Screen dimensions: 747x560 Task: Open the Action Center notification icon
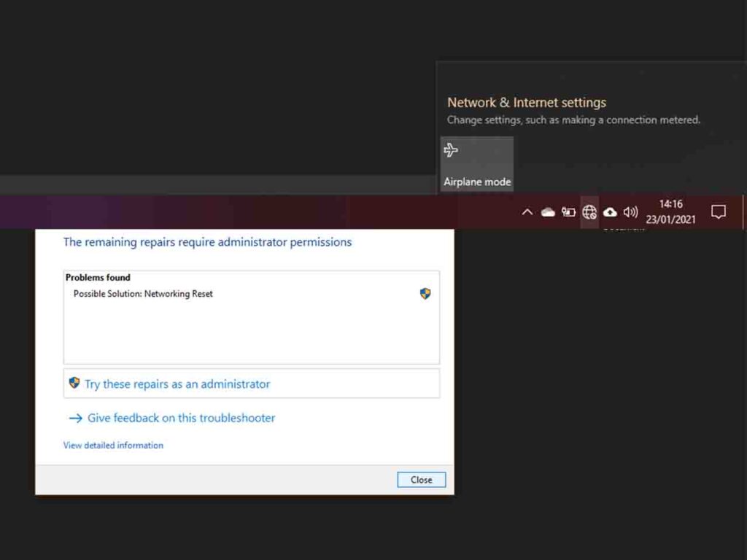719,212
